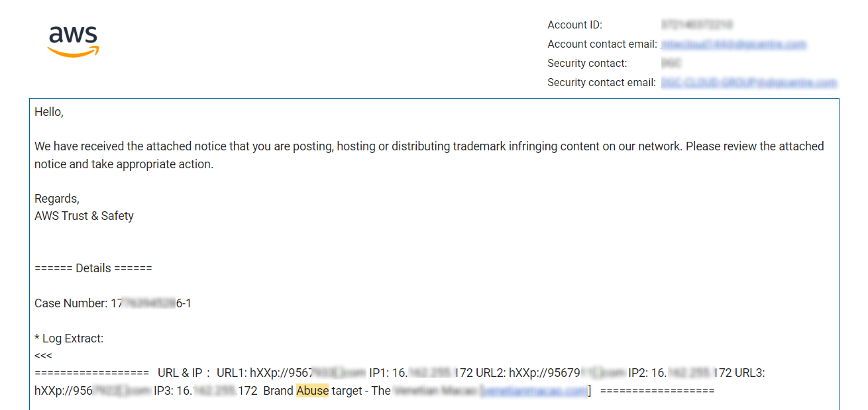Viewport: 868px width, 410px height.
Task: Click the Details section heading
Action: click(x=93, y=268)
